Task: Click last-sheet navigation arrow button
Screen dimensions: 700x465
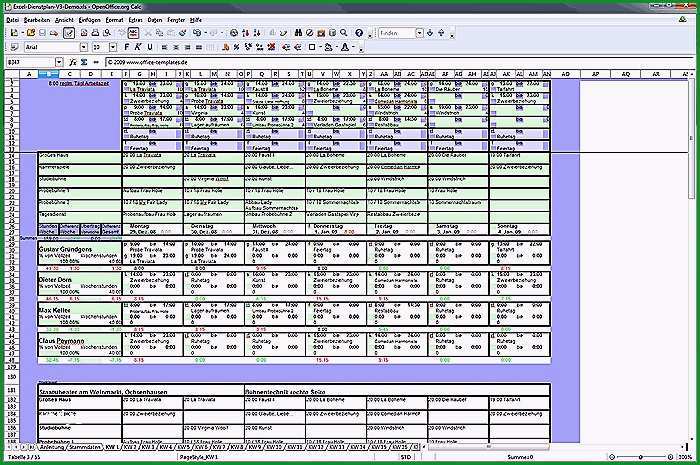Action: [x=32, y=447]
